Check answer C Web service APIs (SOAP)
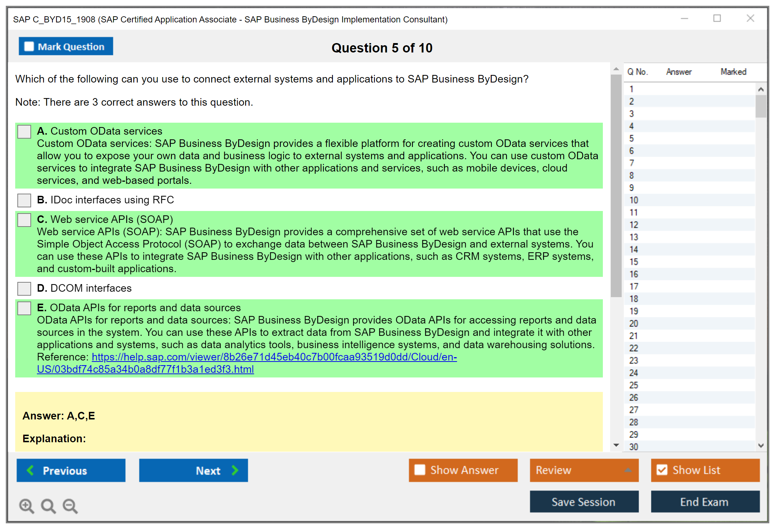 (24, 220)
